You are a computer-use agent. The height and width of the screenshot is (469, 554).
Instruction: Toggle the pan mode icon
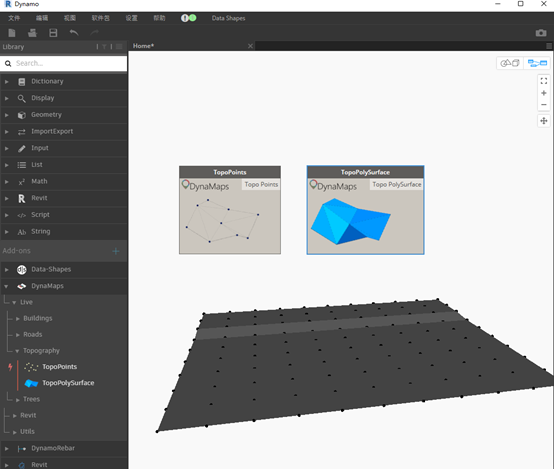coord(543,121)
